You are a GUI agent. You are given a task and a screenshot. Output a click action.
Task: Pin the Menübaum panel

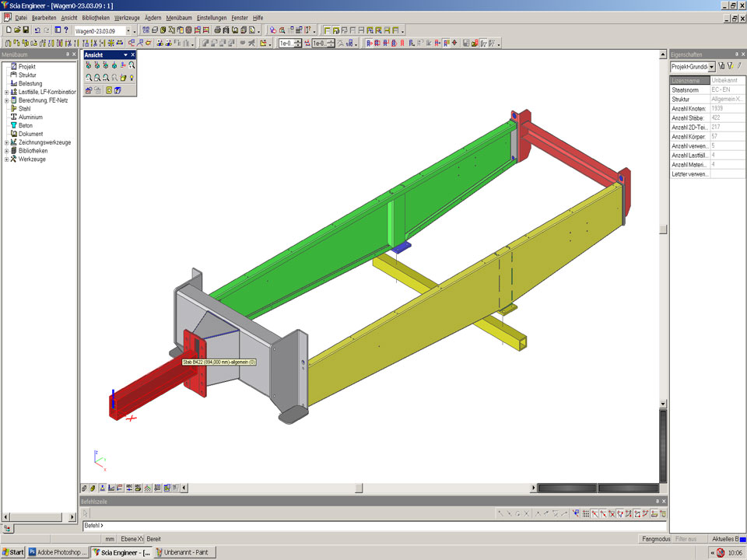pos(68,54)
